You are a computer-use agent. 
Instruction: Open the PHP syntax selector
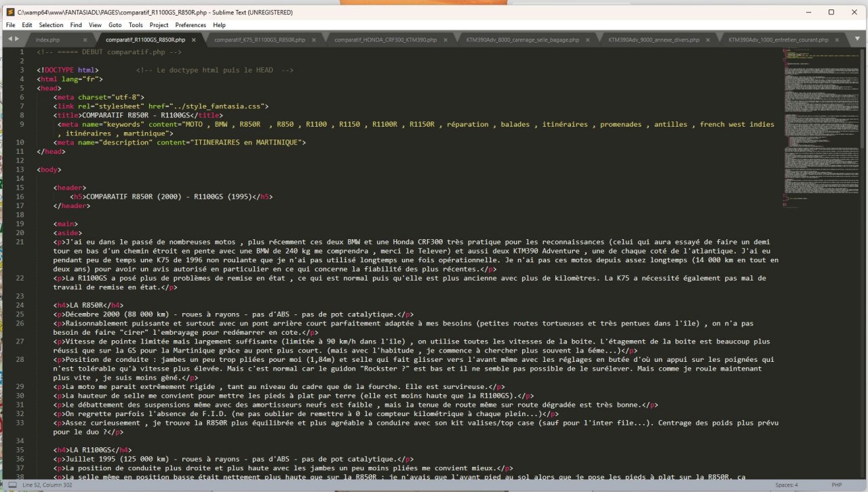coord(836,485)
